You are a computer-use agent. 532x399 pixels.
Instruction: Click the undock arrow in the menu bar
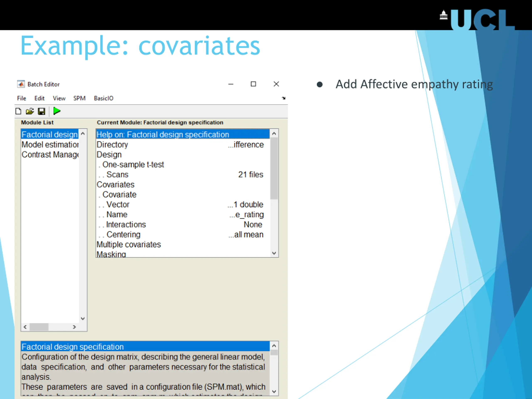[284, 98]
